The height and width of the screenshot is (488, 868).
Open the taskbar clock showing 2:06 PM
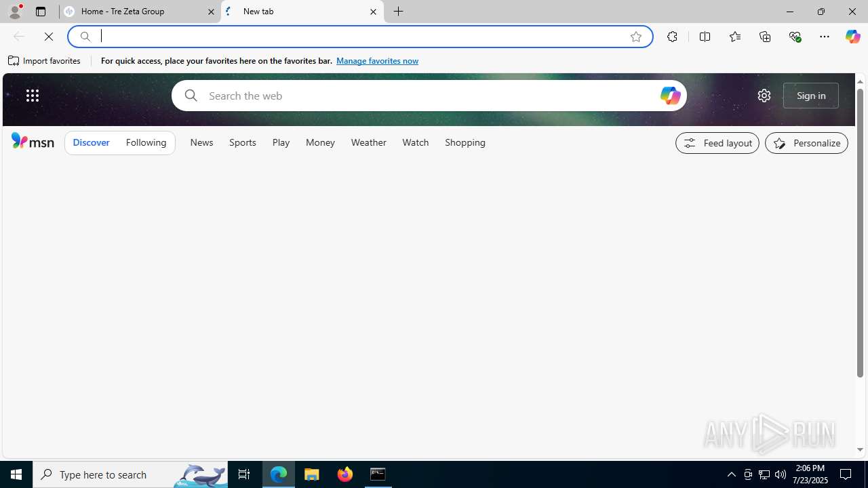click(x=810, y=474)
